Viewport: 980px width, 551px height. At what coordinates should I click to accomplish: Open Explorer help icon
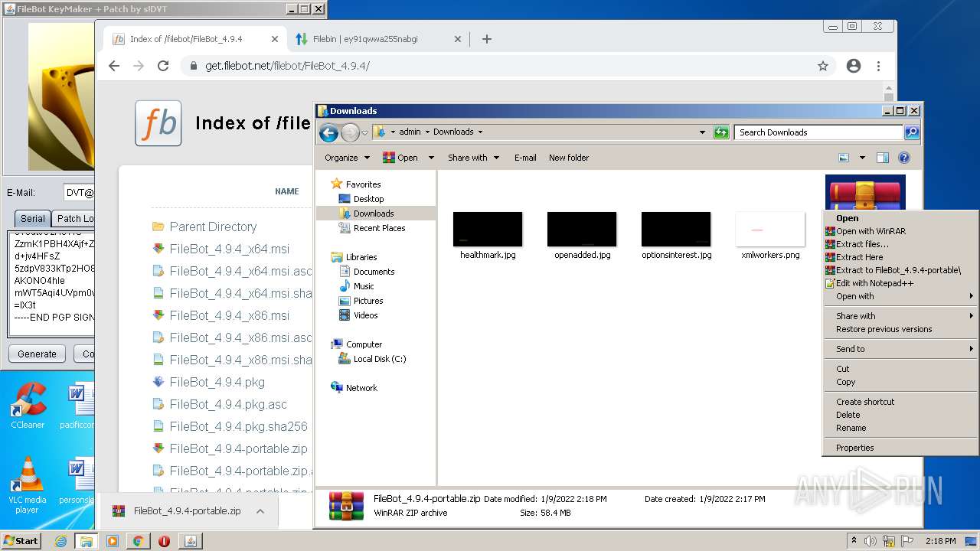tap(904, 158)
